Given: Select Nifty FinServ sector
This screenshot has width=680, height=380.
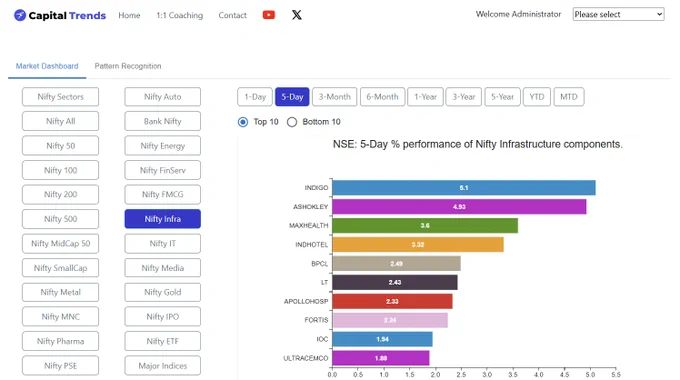Looking at the screenshot, I should [x=163, y=170].
